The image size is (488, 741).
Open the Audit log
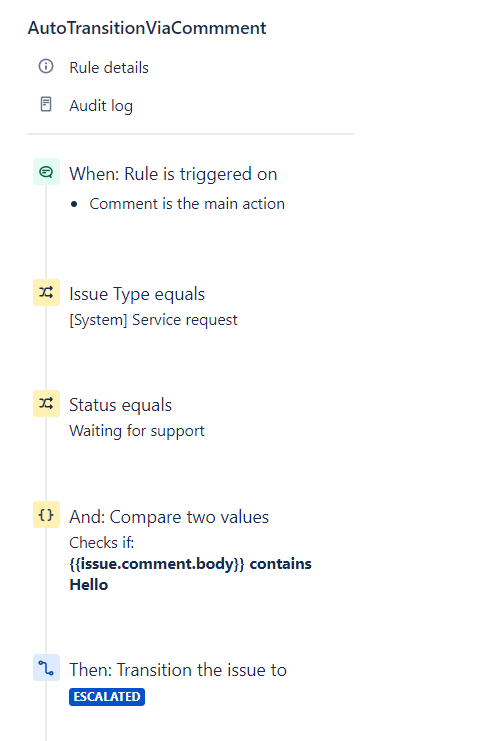click(x=101, y=105)
